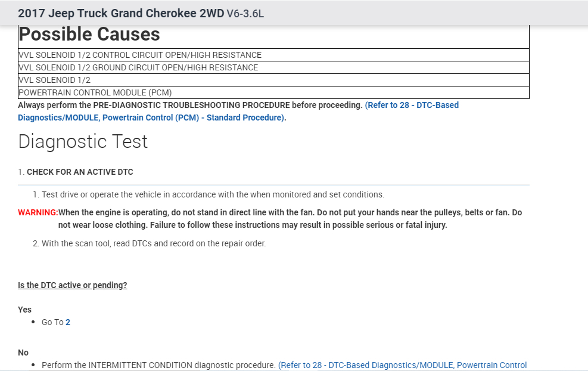This screenshot has height=371, width=588.
Task: Select the Powertrain Control Module (PCM) row
Action: point(95,92)
